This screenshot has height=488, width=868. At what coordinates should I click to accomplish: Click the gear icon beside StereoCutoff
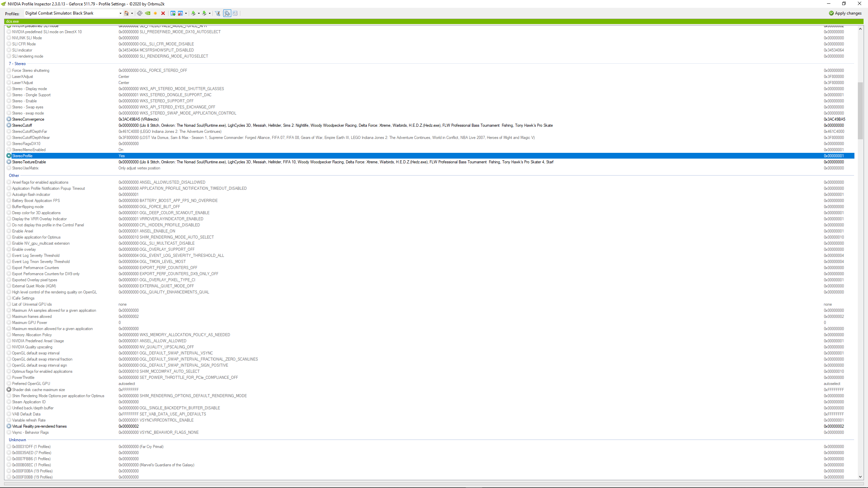click(x=9, y=125)
